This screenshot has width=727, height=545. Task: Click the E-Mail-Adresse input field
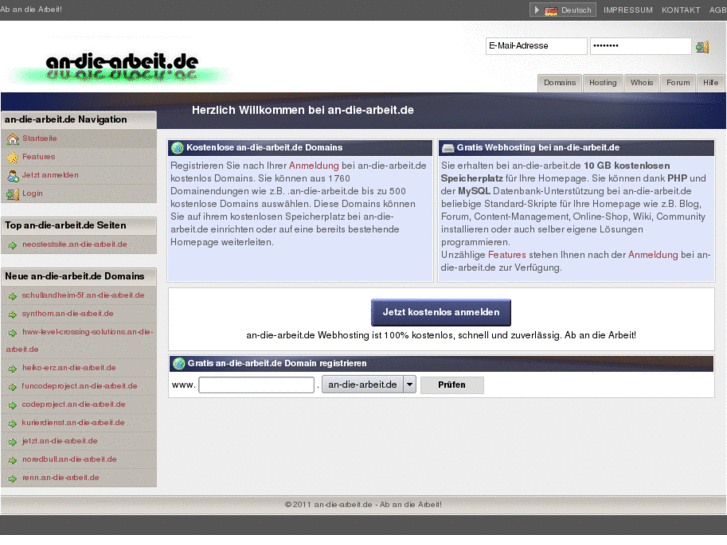[x=536, y=46]
